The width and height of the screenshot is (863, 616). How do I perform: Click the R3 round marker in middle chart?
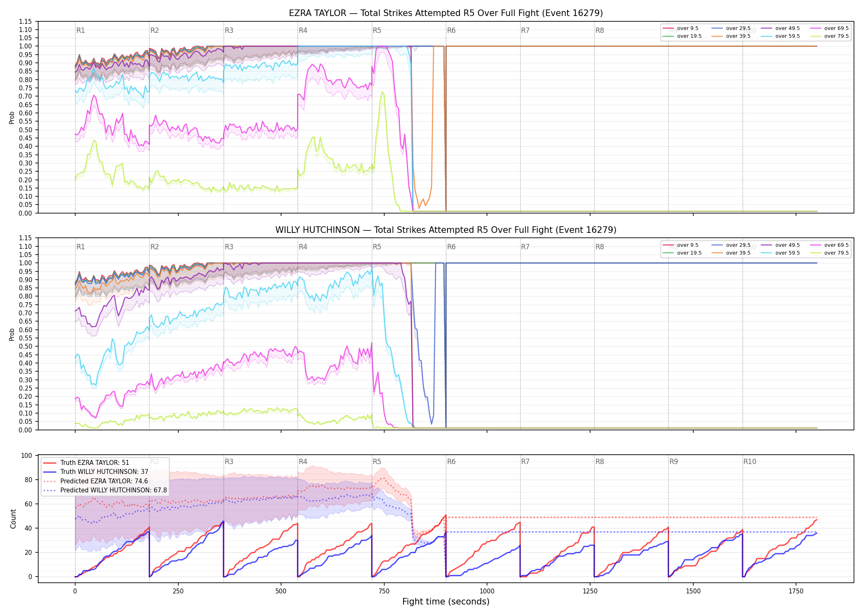pyautogui.click(x=229, y=247)
